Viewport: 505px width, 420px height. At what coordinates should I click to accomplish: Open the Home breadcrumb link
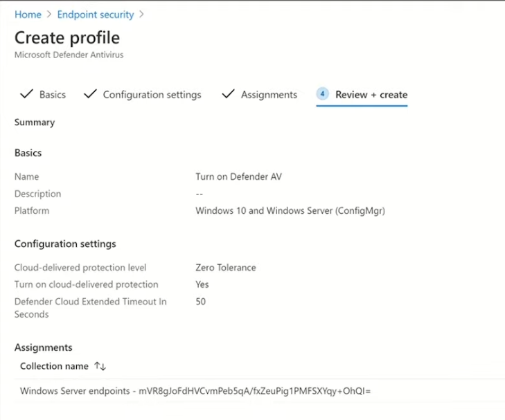tap(28, 15)
